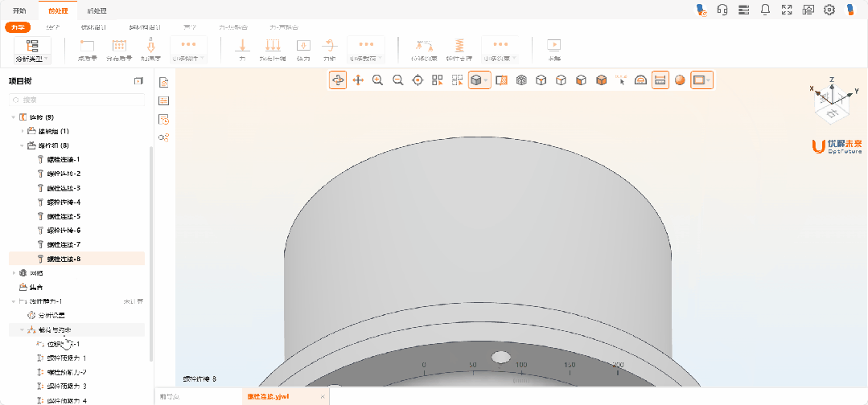Collapse the 螺栓组 (8) tree node

tap(23, 145)
